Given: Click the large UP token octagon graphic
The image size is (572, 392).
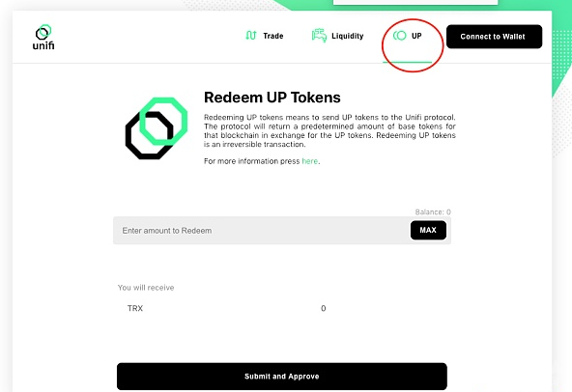Looking at the screenshot, I should [157, 128].
